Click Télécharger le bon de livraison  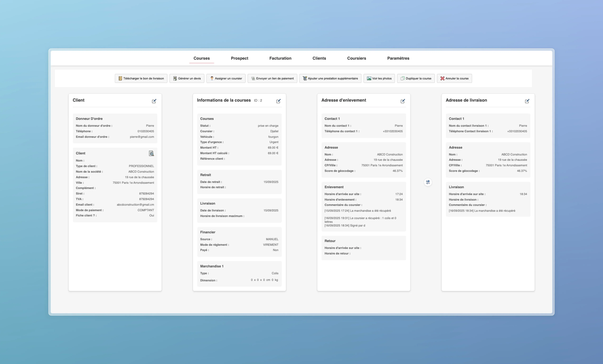141,79
